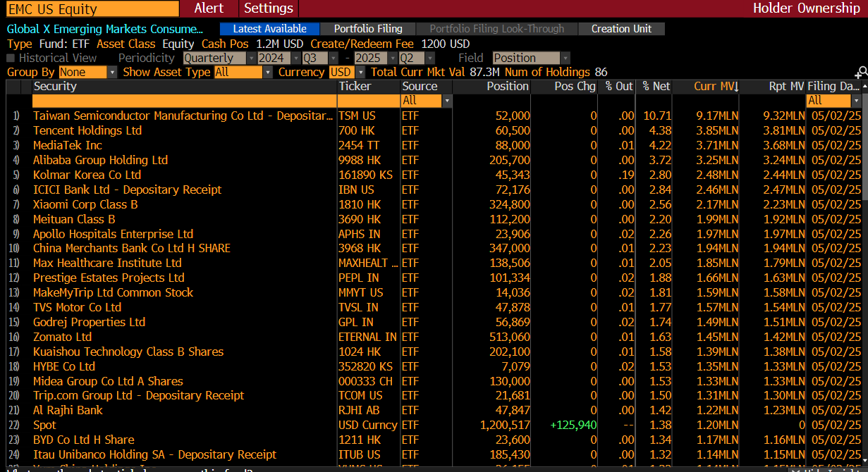This screenshot has height=472, width=868.
Task: Select HYBE Co Ltd row
Action: 434,366
